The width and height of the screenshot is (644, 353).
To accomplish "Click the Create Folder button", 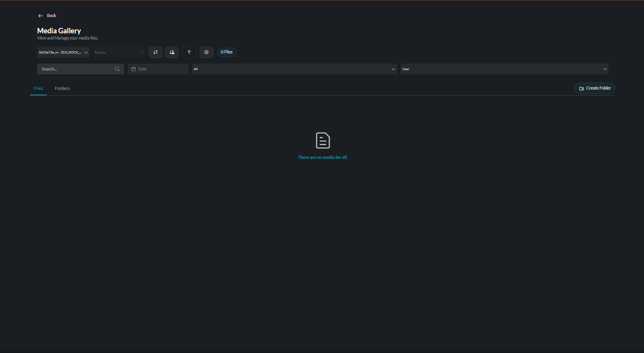I will 595,88.
